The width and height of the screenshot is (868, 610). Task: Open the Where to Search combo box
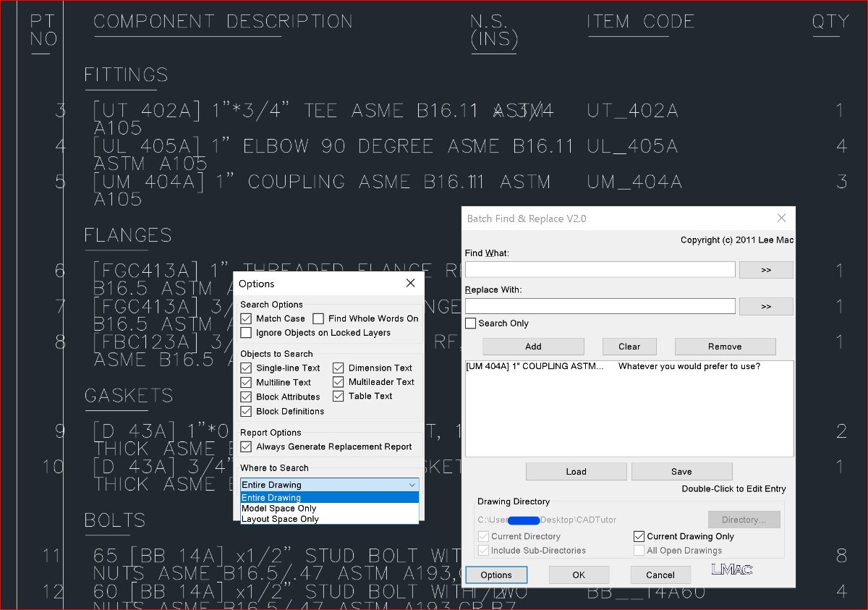[330, 485]
